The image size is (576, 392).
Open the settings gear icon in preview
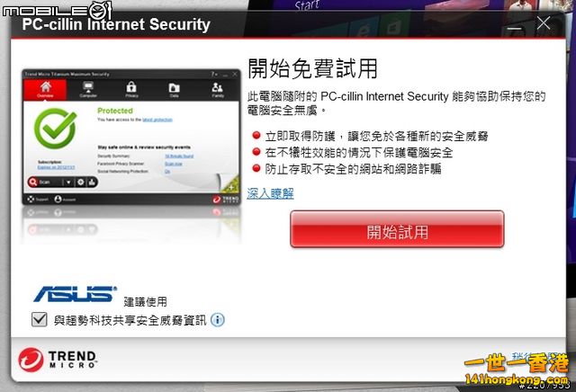pos(80,182)
